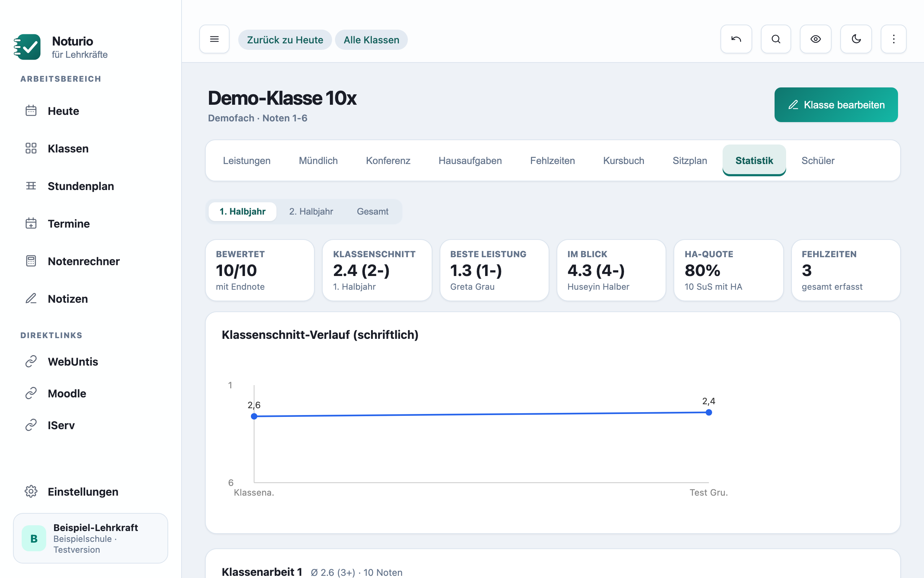Click the WebUntis link icon

pyautogui.click(x=31, y=361)
